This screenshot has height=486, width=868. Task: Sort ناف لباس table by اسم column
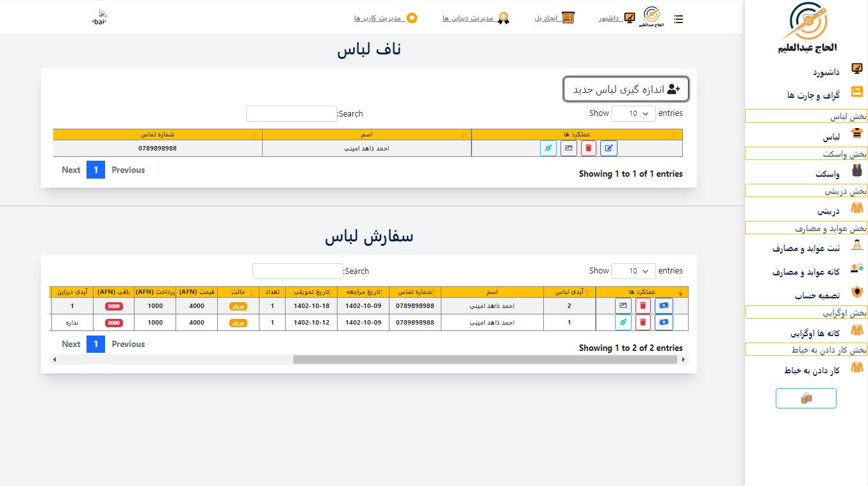(366, 134)
